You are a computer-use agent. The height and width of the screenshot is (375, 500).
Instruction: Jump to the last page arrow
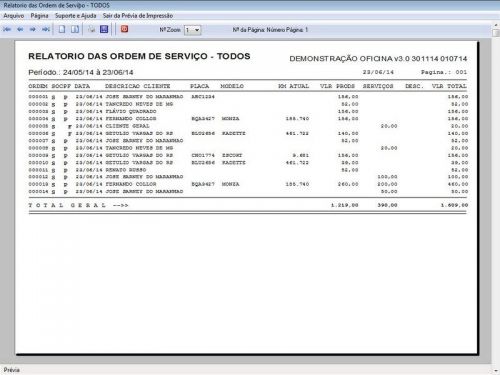coord(46,29)
